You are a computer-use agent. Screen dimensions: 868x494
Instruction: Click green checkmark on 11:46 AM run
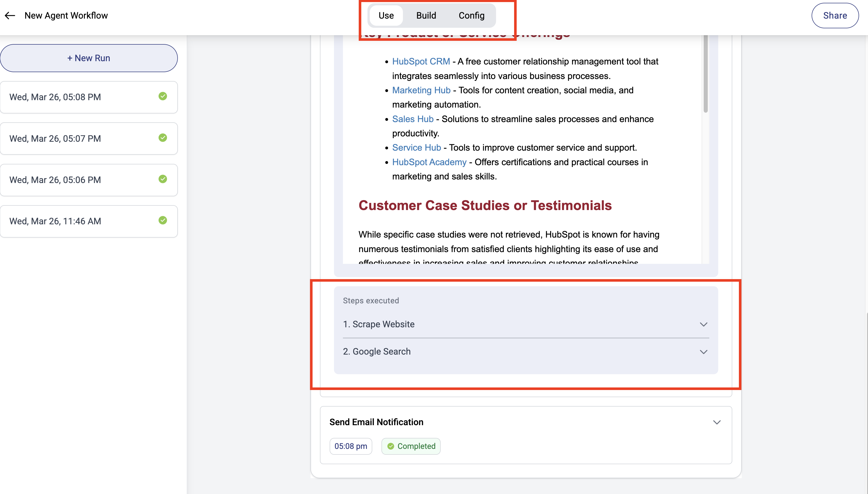tap(163, 220)
